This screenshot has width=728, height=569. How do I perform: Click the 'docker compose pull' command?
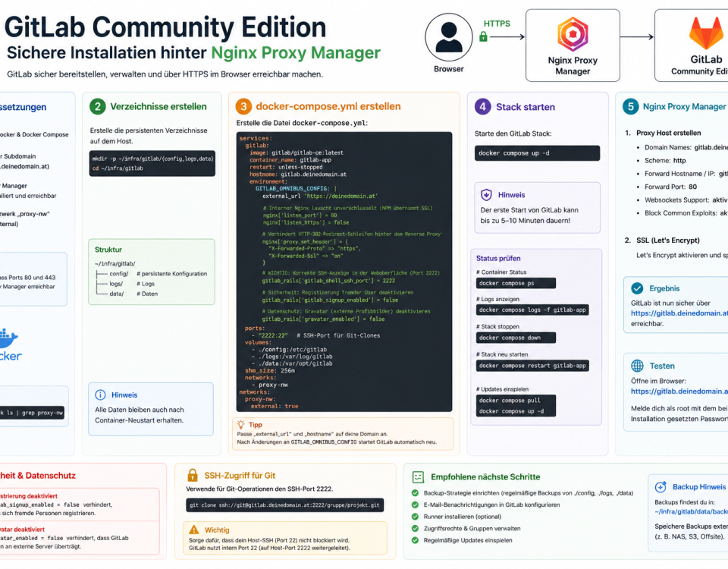510,401
